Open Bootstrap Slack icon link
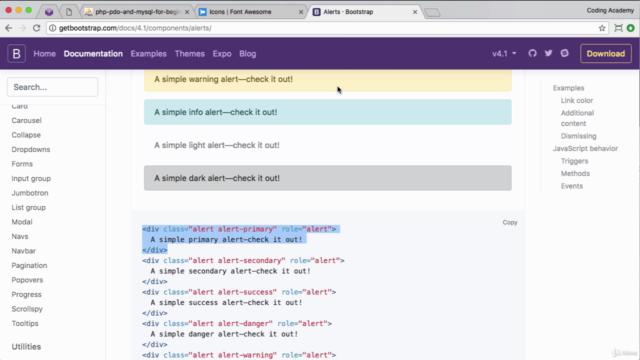 (x=564, y=53)
